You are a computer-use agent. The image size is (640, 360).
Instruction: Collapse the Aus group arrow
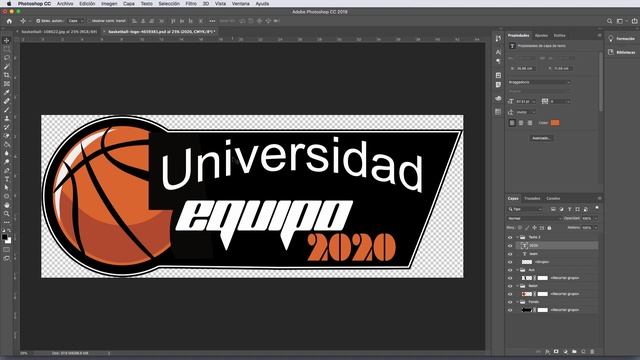click(x=518, y=270)
